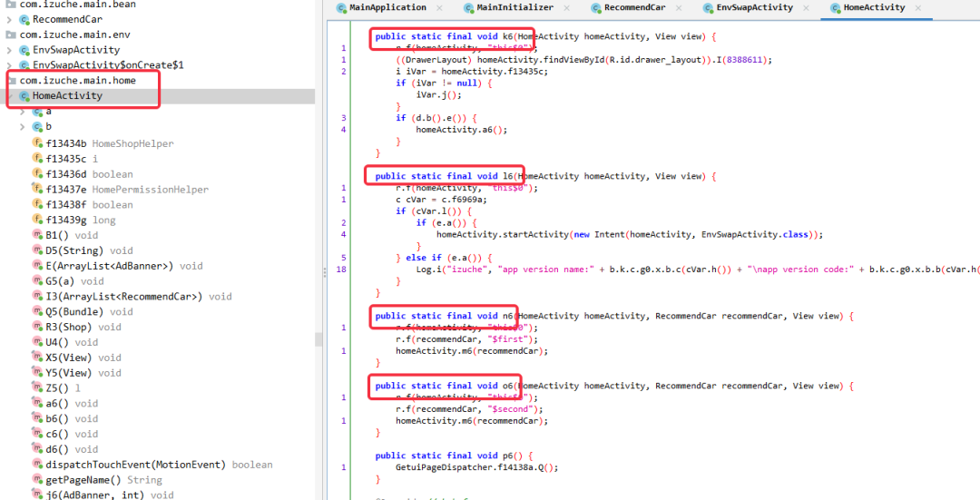Expand inner class b under HomeActivity

tap(22, 127)
